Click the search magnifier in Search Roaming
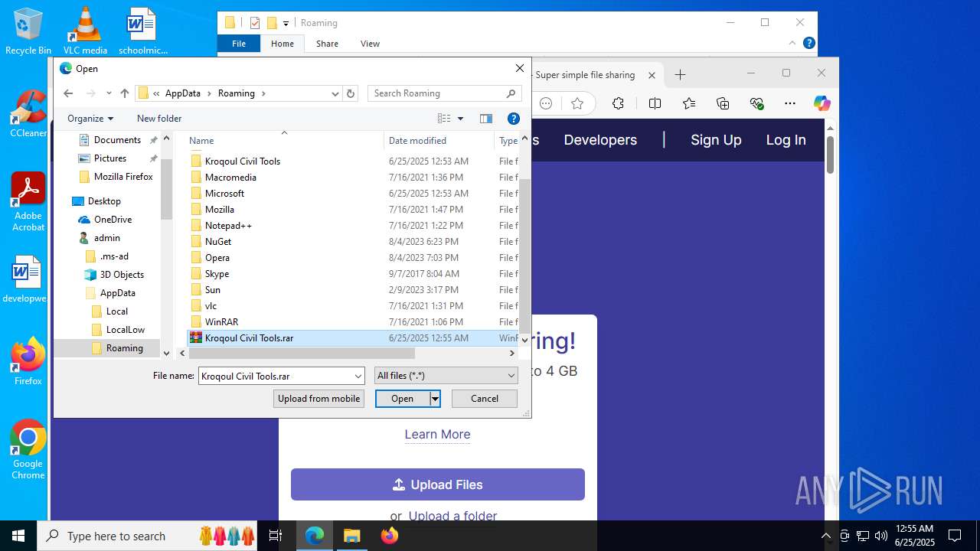Image resolution: width=980 pixels, height=551 pixels. (x=511, y=93)
